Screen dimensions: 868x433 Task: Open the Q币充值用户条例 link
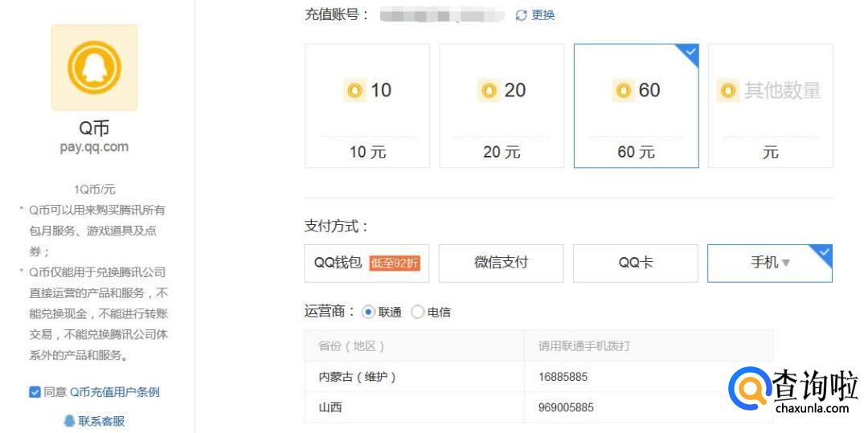[115, 392]
